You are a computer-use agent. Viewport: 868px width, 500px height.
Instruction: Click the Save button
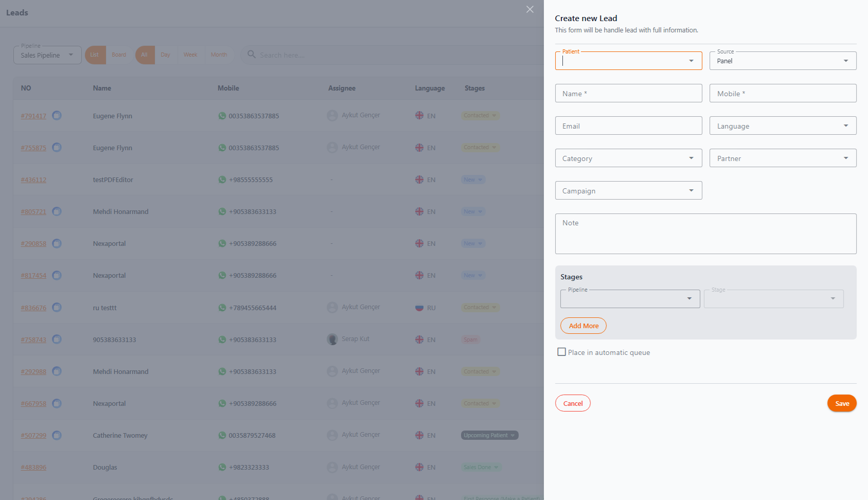click(x=842, y=403)
